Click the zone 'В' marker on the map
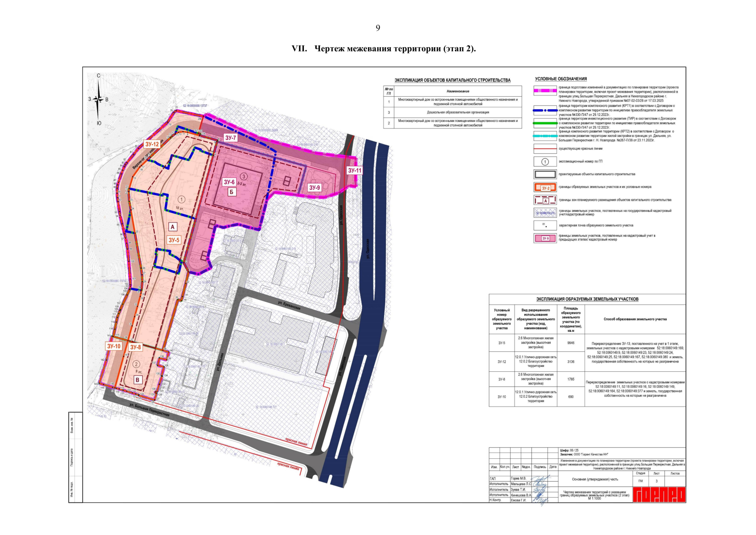The height and width of the screenshot is (535, 756). (x=138, y=380)
